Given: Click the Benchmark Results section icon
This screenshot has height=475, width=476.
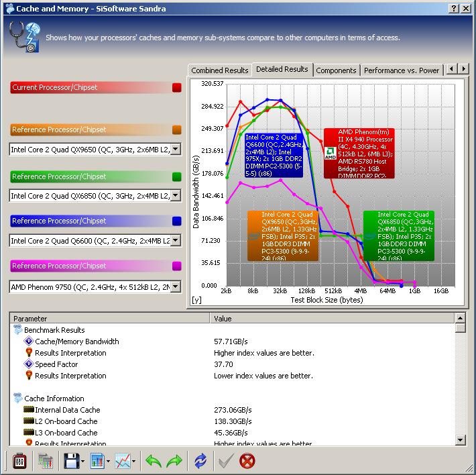Looking at the screenshot, I should point(18,330).
